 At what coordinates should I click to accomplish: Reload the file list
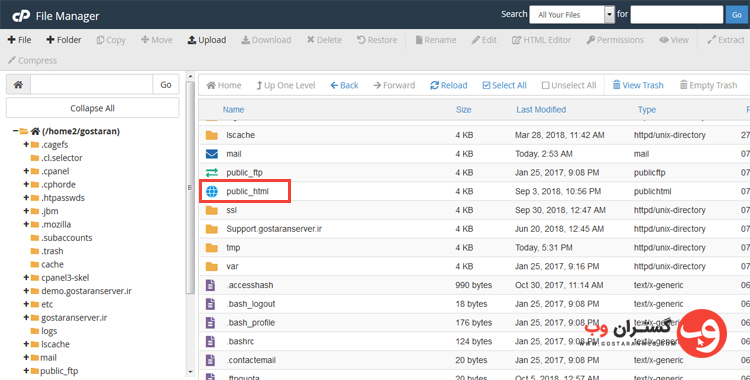(x=449, y=85)
